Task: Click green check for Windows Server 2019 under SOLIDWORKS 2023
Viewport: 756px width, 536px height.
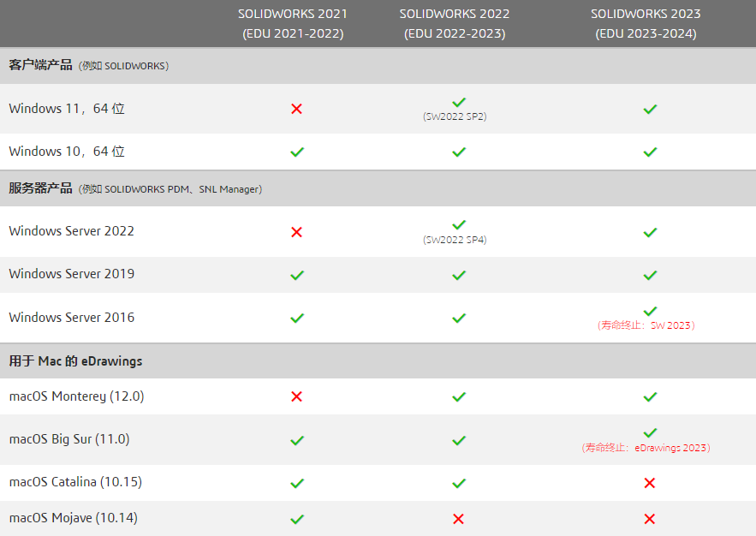Action: (x=650, y=275)
